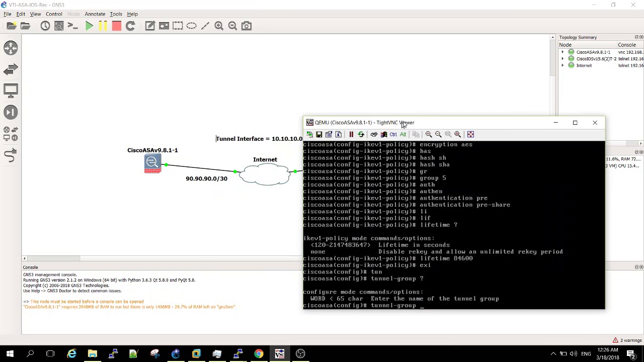The width and height of the screenshot is (644, 362).
Task: Zoom in the TightVNC viewer
Action: 429,134
